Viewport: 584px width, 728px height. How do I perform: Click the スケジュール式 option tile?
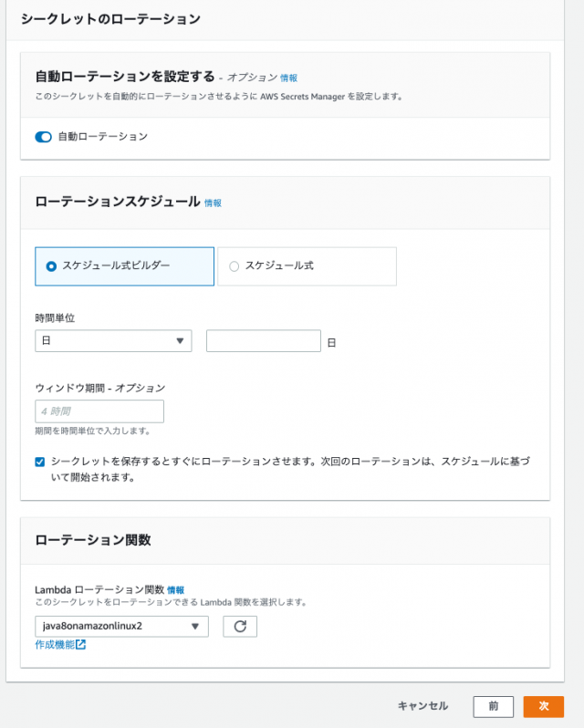(x=307, y=266)
